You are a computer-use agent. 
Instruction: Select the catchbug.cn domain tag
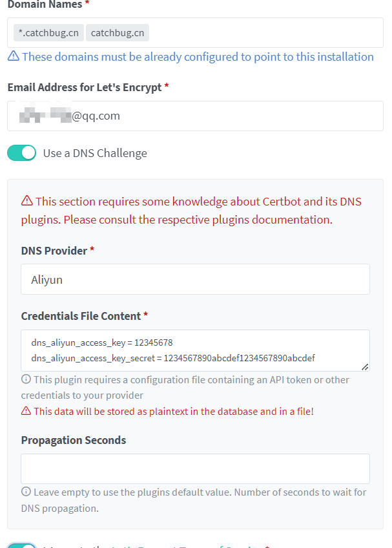pos(117,33)
